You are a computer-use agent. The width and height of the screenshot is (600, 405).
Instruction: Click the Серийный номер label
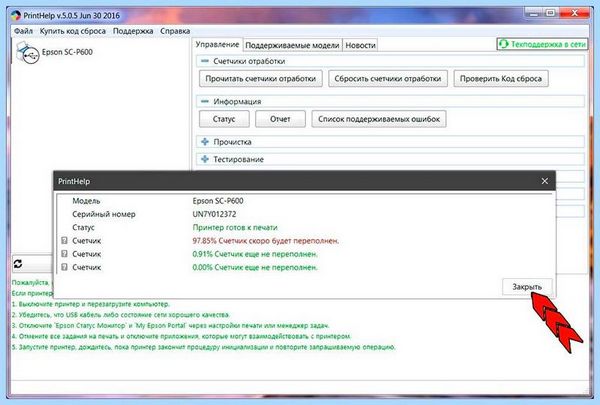(104, 214)
